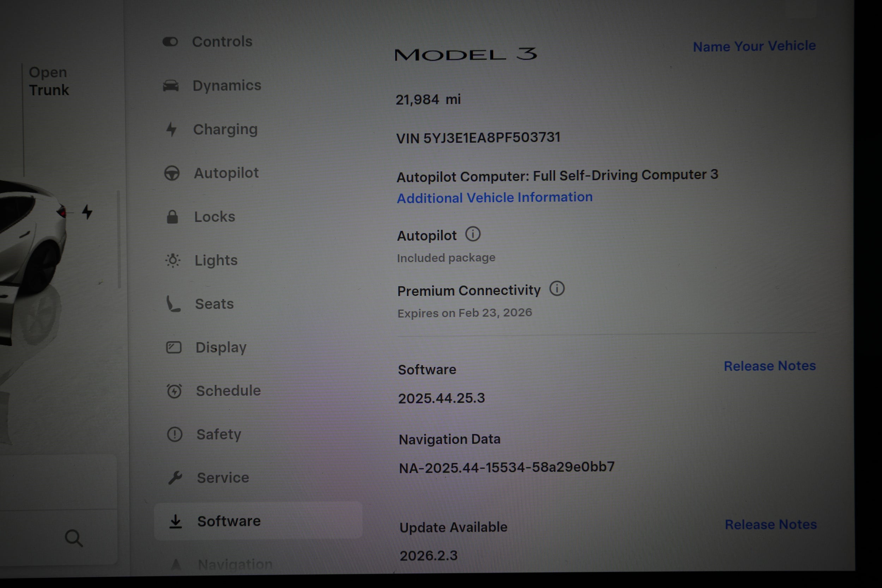The height and width of the screenshot is (588, 882).
Task: Open the Dynamics section
Action: tap(227, 85)
